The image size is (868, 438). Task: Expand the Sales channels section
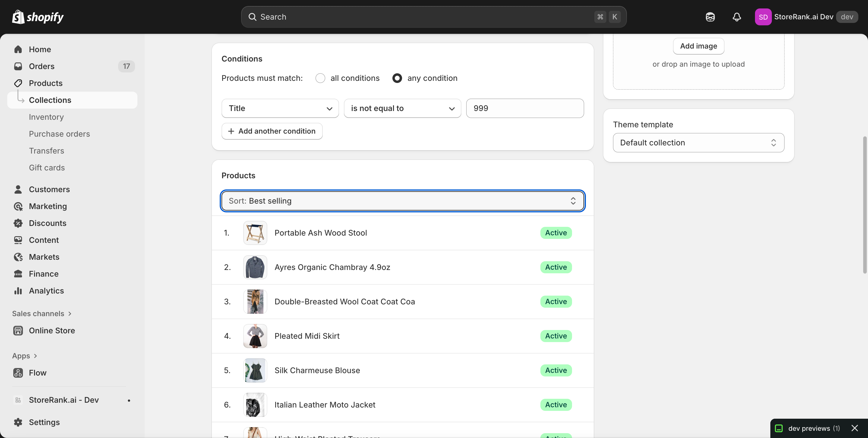coord(42,314)
